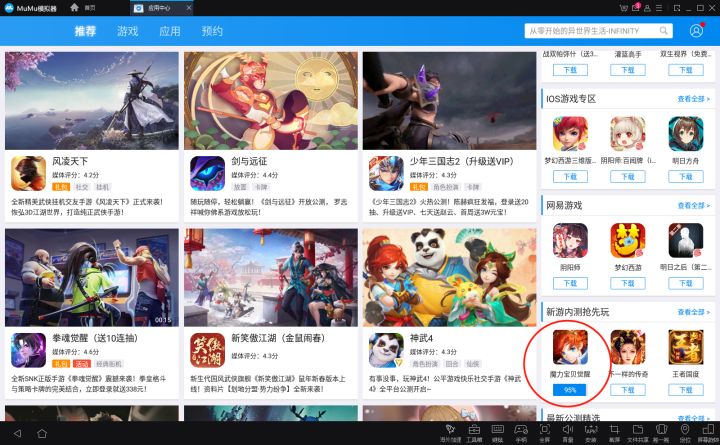The height and width of the screenshot is (445, 720).
Task: Open the 不一样的传奇 app icon
Action: (628, 347)
